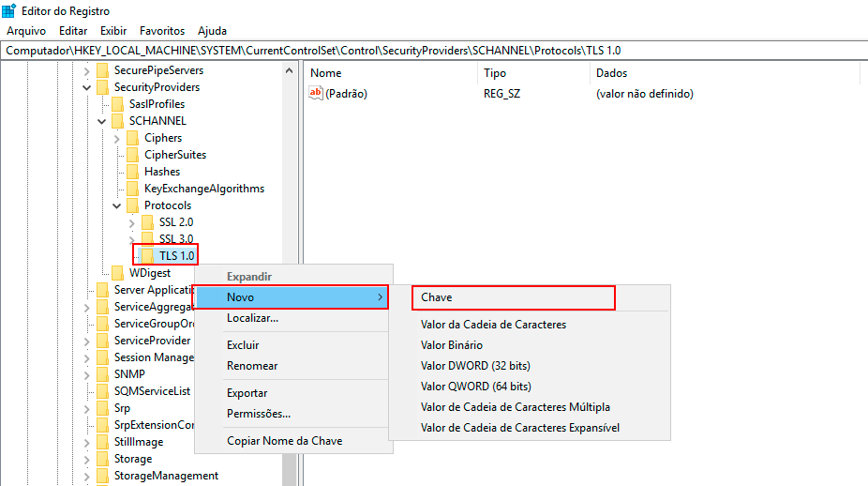Click the SCHANNEL folder icon
Viewport: 868px width, 486px height.
point(117,121)
